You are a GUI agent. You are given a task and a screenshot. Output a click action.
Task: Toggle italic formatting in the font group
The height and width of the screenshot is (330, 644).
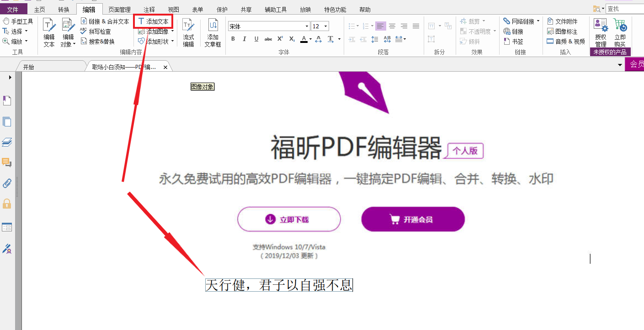[245, 39]
